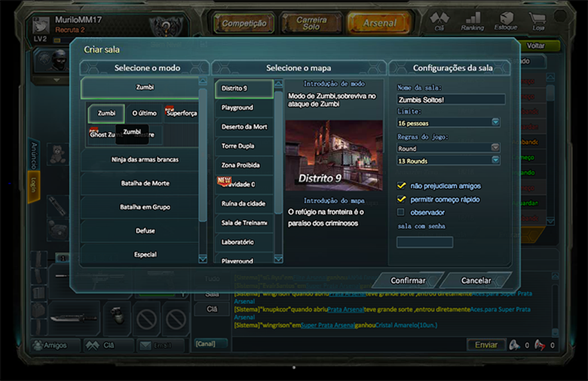Open the Competição tab
The width and height of the screenshot is (588, 381).
coord(244,23)
